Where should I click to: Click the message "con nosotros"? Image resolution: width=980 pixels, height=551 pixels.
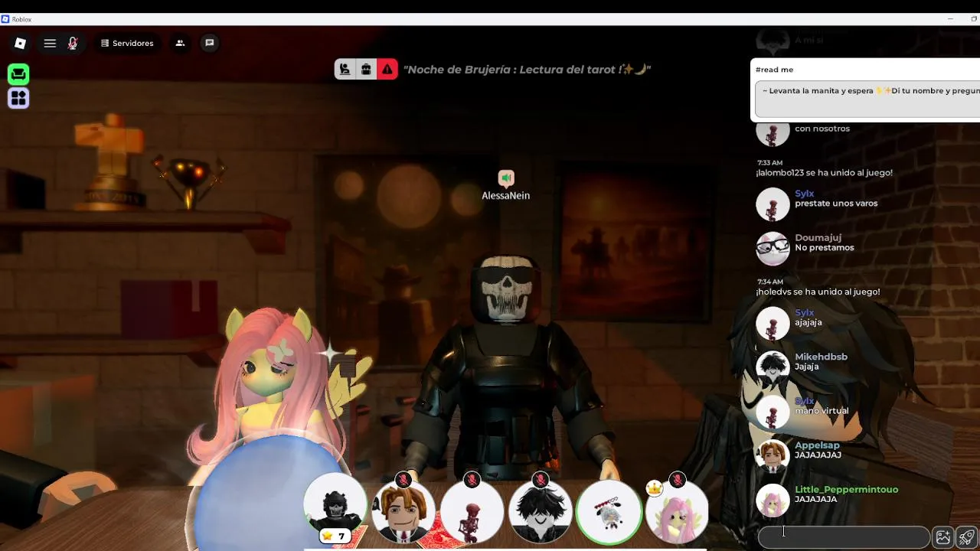pos(822,129)
